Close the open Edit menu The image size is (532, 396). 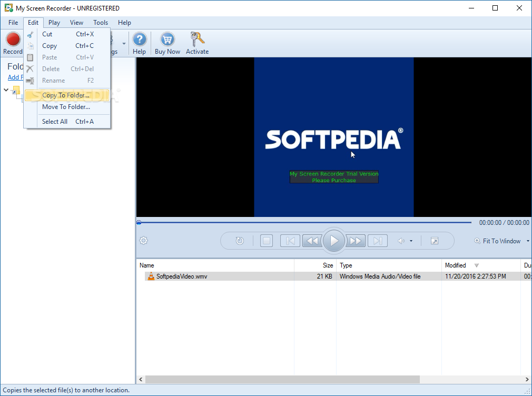[x=33, y=23]
